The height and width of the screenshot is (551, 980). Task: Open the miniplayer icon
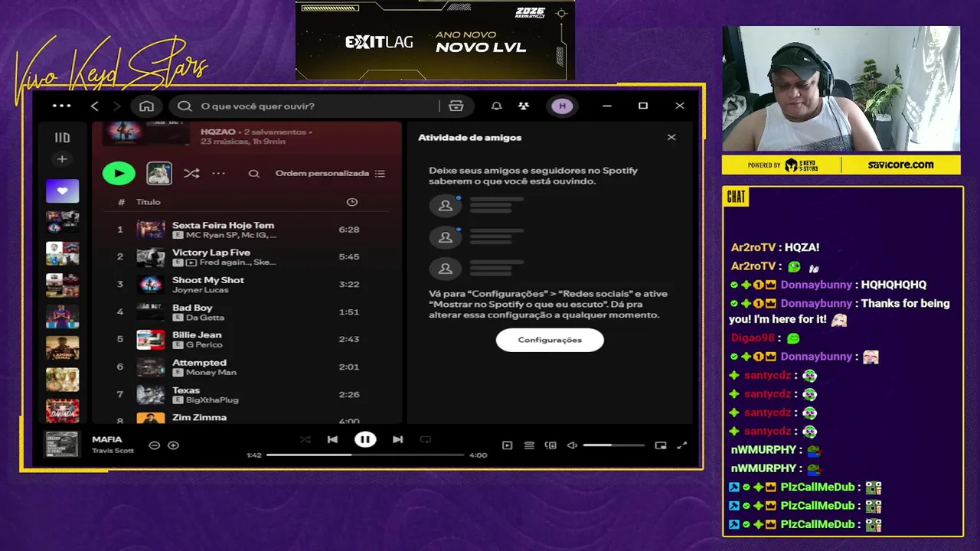point(661,445)
